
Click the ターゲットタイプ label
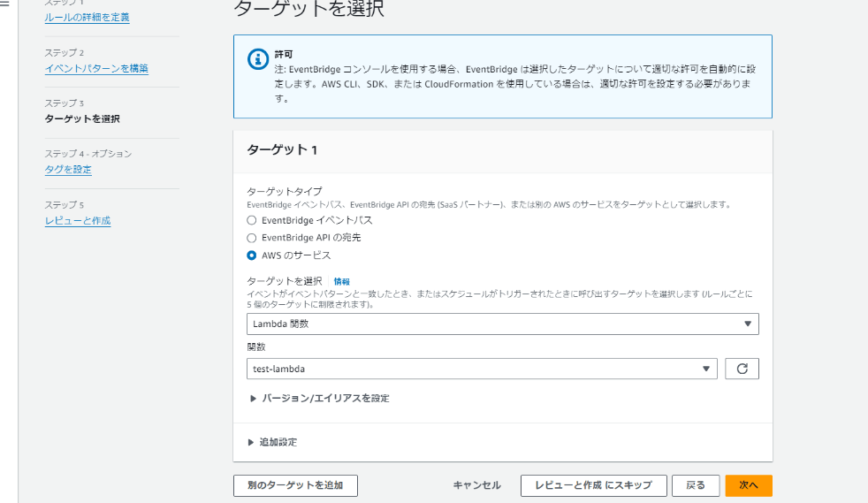tap(284, 192)
